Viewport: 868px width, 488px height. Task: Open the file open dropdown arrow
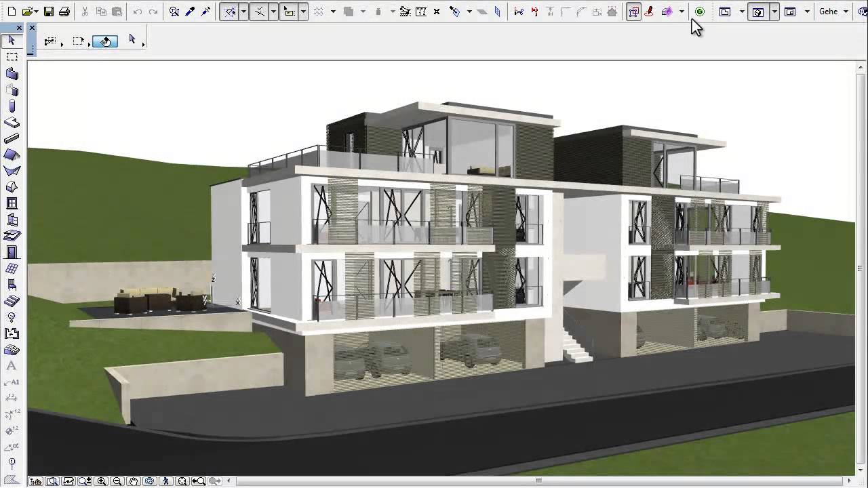(x=36, y=11)
